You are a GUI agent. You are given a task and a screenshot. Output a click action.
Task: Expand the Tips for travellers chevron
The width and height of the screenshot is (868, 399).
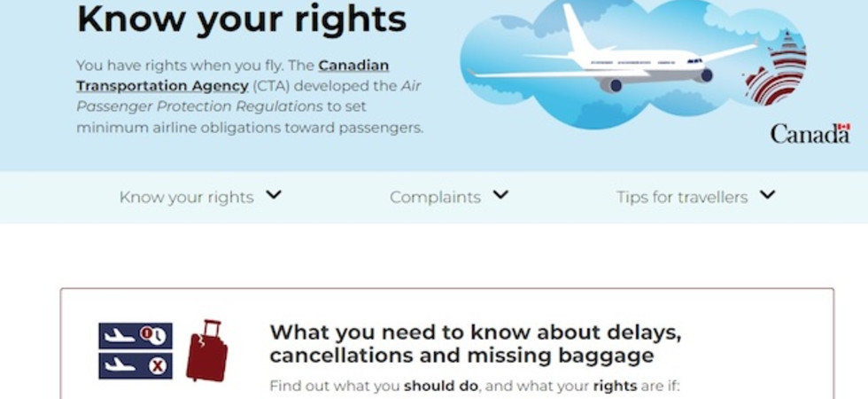pos(767,195)
